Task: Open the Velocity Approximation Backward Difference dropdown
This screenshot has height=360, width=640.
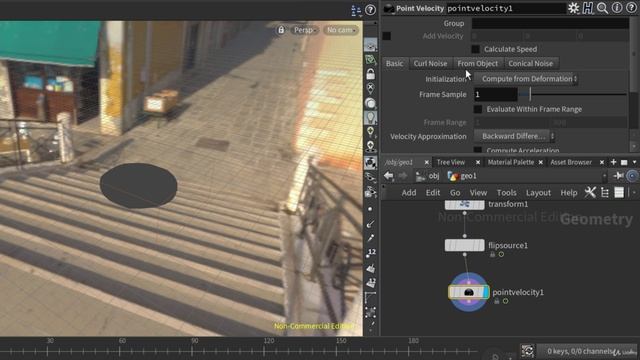Action: 514,136
